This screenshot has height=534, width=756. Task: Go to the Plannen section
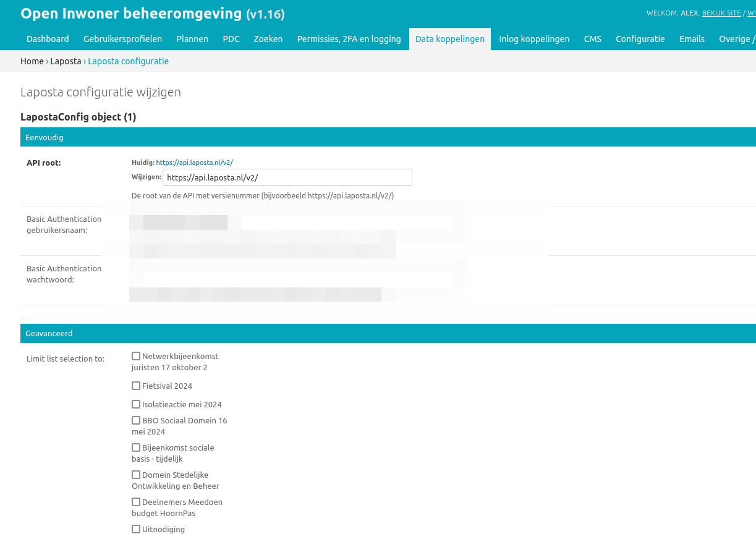[192, 39]
